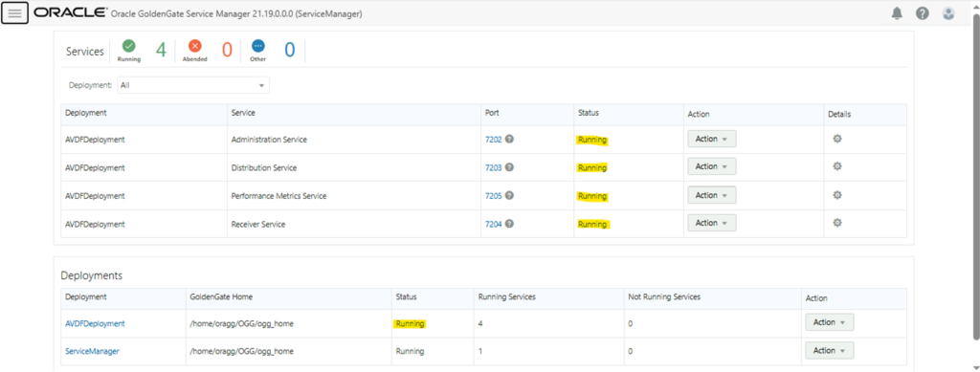Click Running status of Administration Service
The height and width of the screenshot is (372, 980).
pos(591,140)
